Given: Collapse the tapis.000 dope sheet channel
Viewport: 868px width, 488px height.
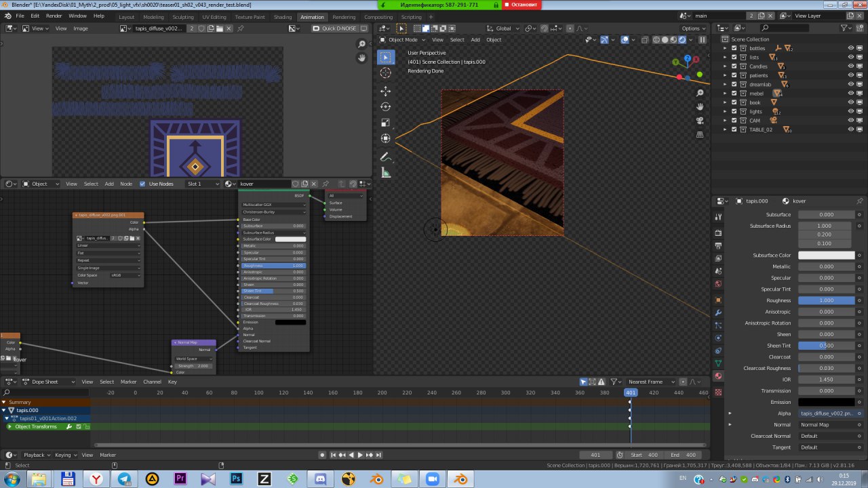Looking at the screenshot, I should tap(3, 410).
